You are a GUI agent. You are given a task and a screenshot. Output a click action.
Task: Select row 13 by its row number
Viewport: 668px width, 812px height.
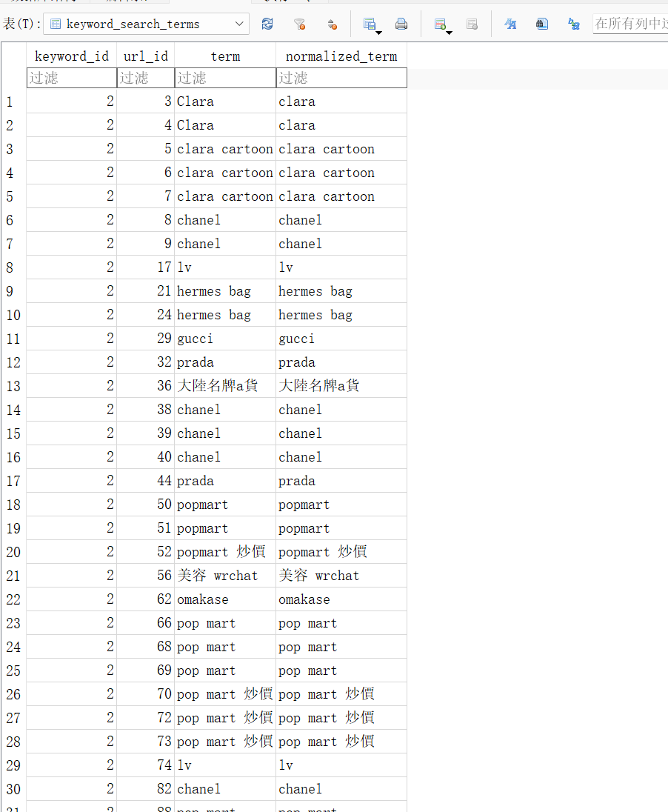13,386
